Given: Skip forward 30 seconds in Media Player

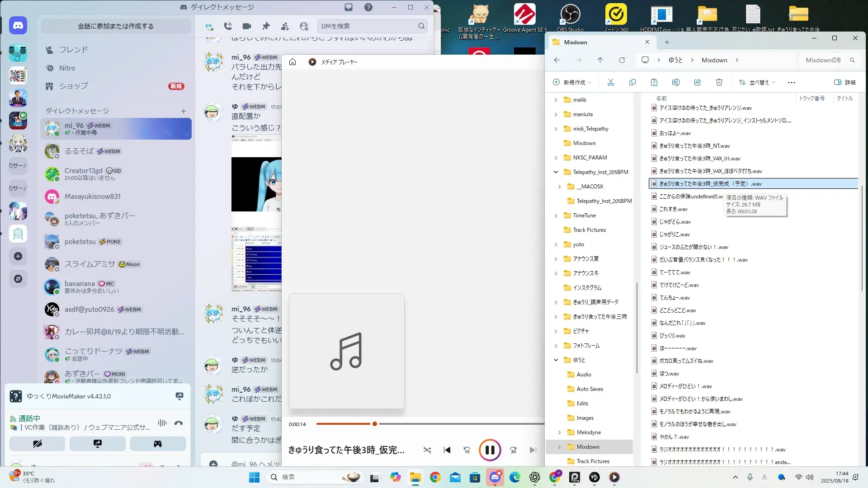Looking at the screenshot, I should pyautogui.click(x=513, y=450).
